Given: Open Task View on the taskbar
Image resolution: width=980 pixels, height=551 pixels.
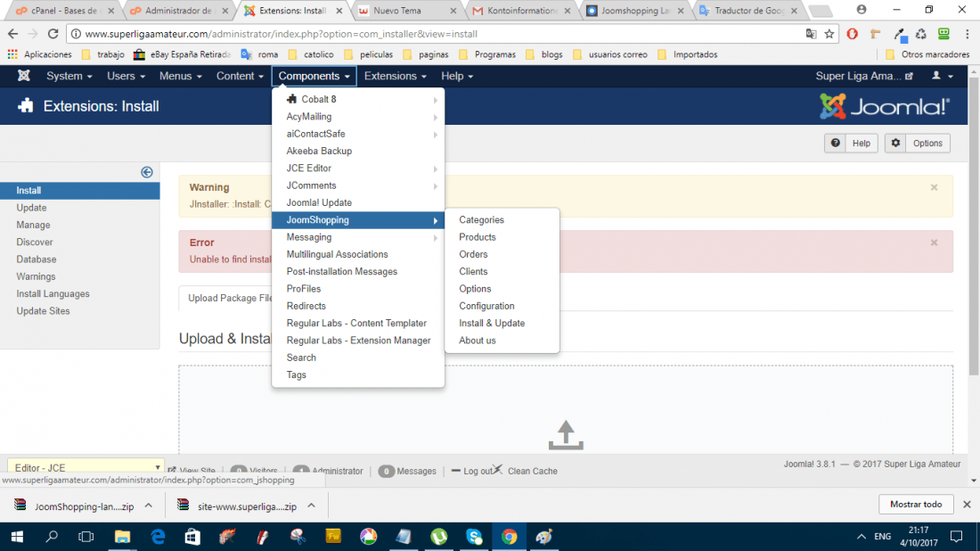Looking at the screenshot, I should pos(86,537).
